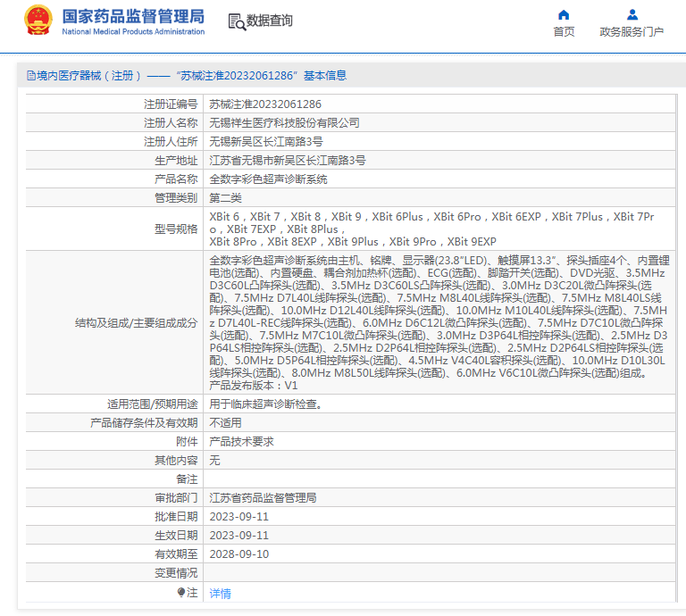
Task: Click the 有效期至 date 2028-09-10
Action: click(x=238, y=554)
